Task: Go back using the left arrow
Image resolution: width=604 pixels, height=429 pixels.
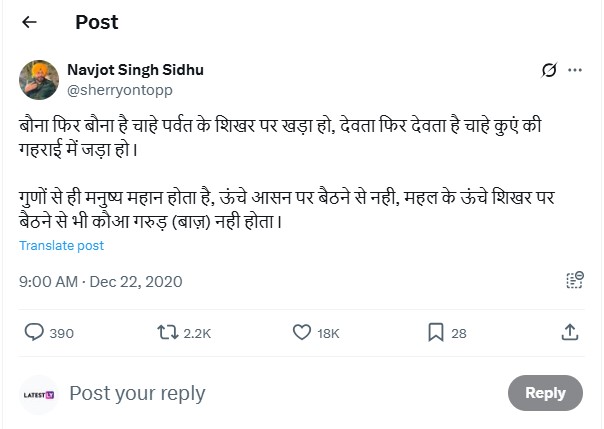Action: click(x=30, y=22)
